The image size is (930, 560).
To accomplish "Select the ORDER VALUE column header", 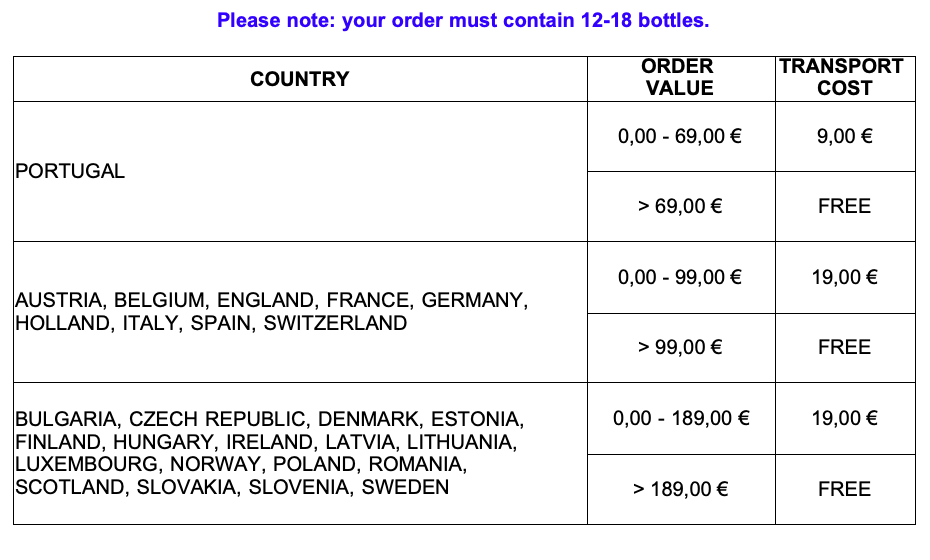I will (x=681, y=79).
